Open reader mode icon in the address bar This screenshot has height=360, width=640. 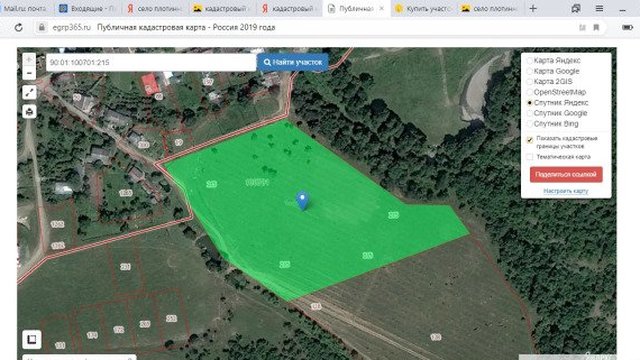(582, 27)
